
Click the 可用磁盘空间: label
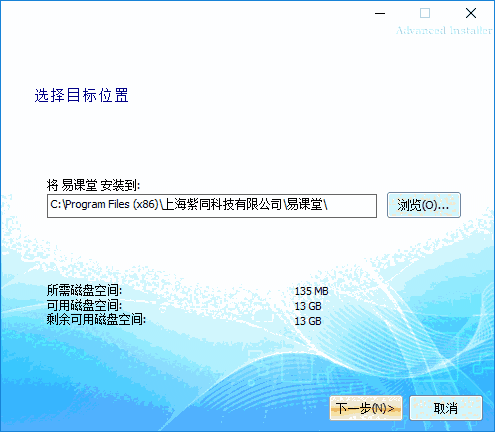84,305
